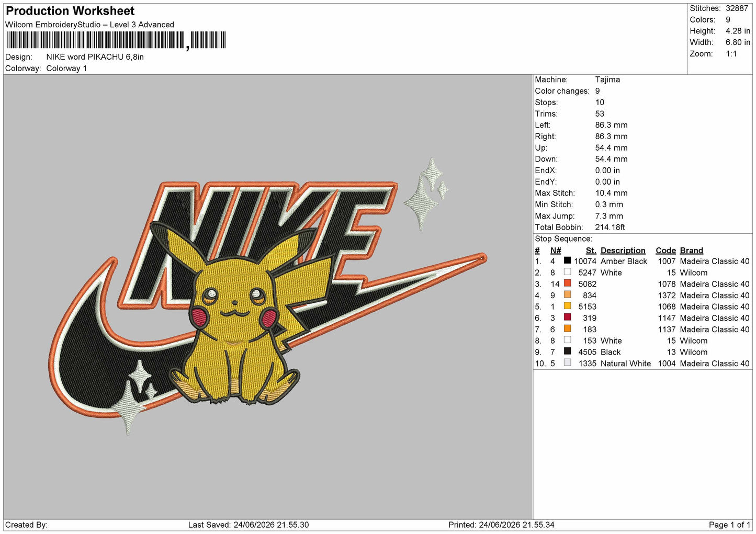
Task: Click the white swatch in stop row 8
Action: tap(567, 340)
